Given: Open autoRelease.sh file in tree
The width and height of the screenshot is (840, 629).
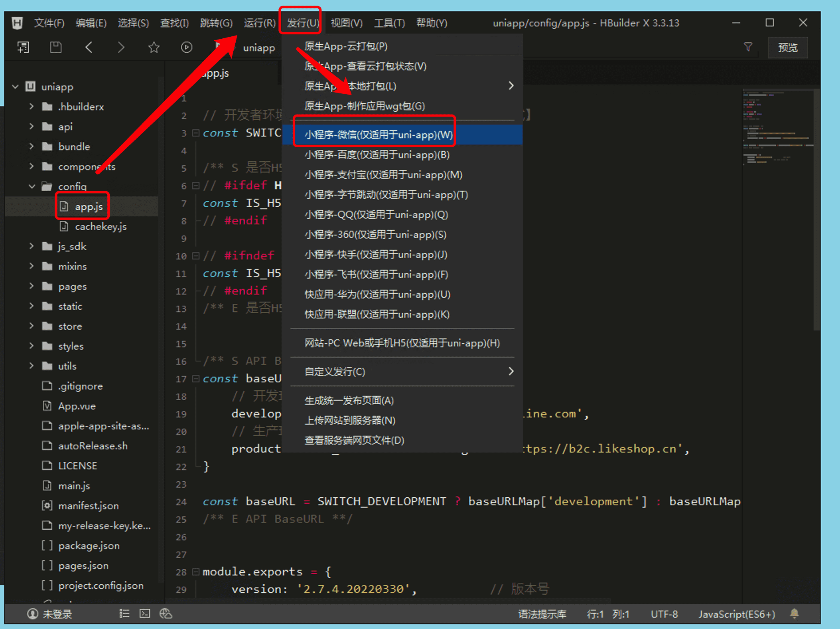Looking at the screenshot, I should point(93,446).
